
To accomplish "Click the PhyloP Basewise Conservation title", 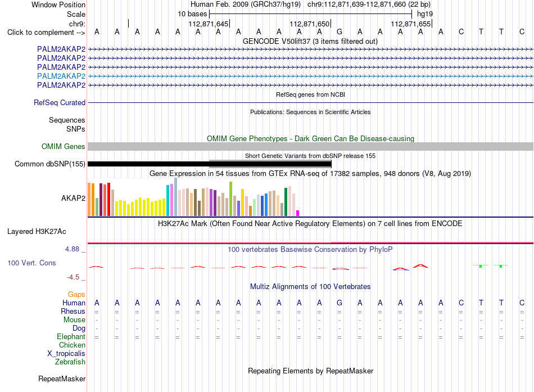I will (x=310, y=250).
